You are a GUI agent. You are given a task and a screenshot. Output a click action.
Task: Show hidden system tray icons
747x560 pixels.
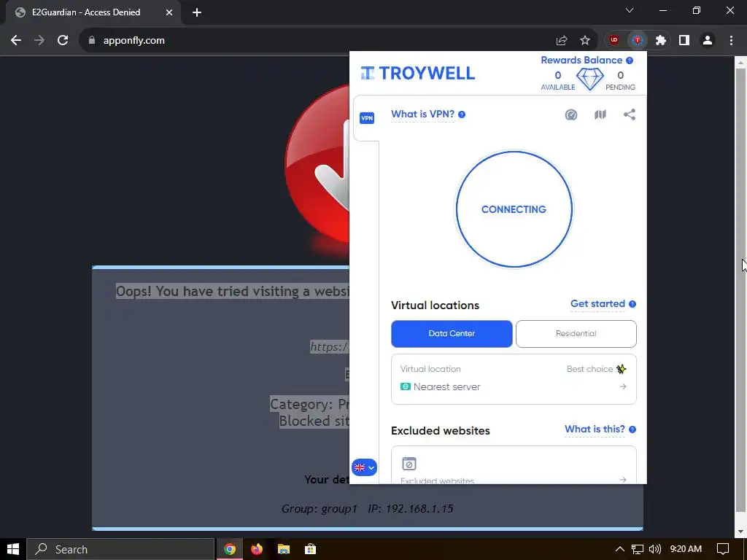click(619, 549)
